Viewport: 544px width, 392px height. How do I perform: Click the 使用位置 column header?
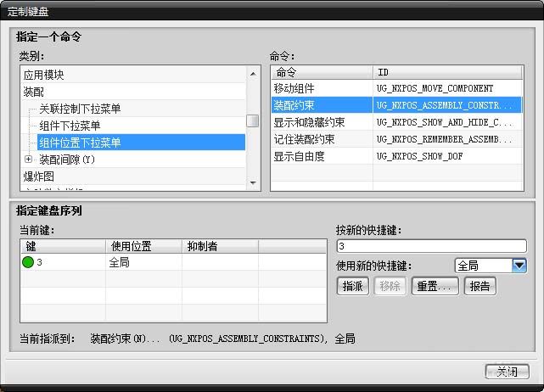pyautogui.click(x=143, y=246)
